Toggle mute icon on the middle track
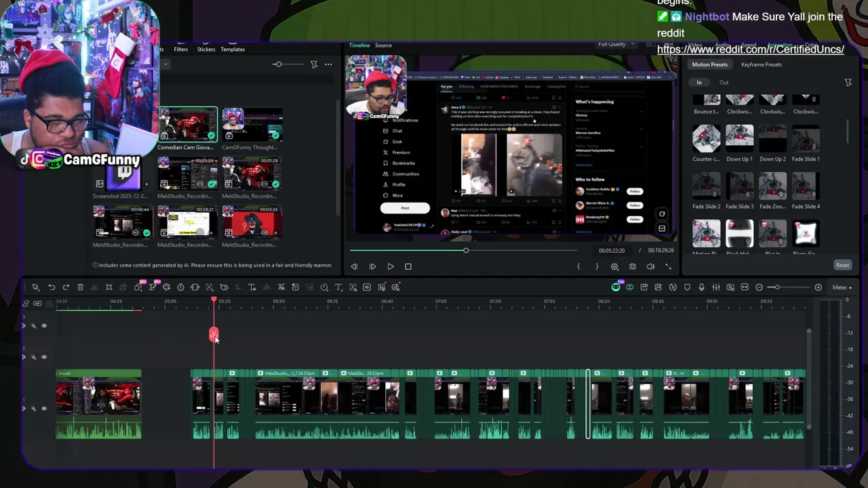The height and width of the screenshot is (488, 868). pyautogui.click(x=24, y=357)
